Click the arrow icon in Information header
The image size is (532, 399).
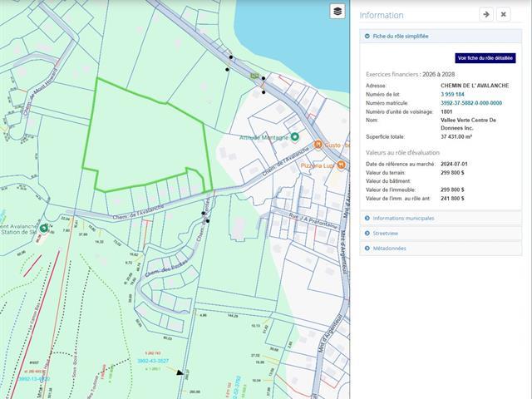(x=485, y=14)
